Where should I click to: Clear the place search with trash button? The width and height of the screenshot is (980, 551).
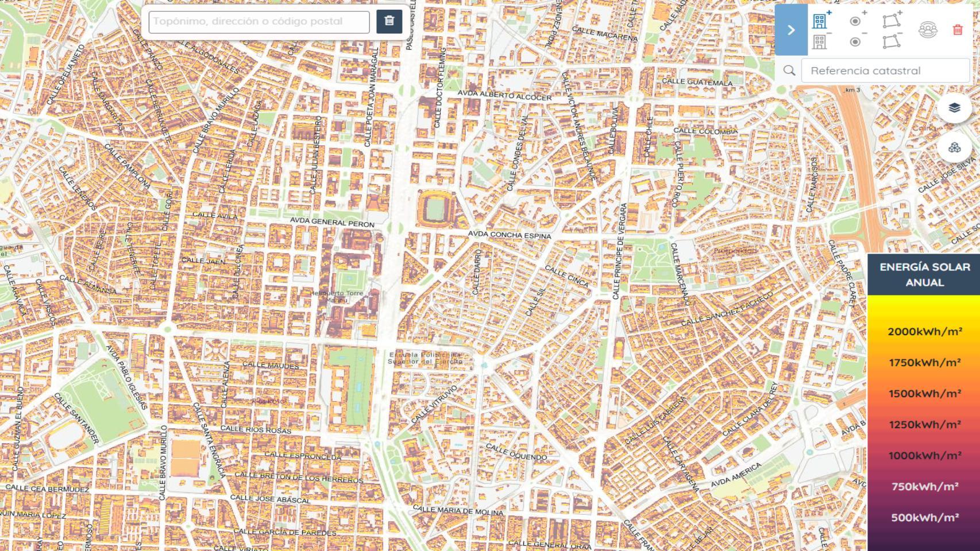click(x=389, y=21)
